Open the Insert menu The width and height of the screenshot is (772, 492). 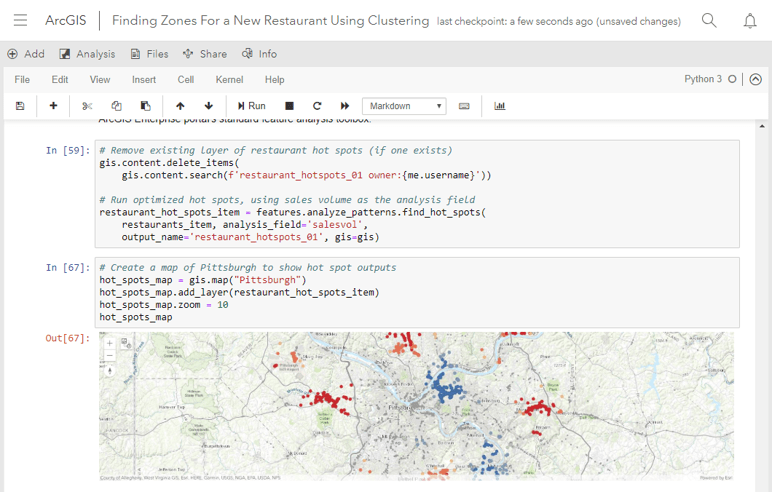(144, 79)
